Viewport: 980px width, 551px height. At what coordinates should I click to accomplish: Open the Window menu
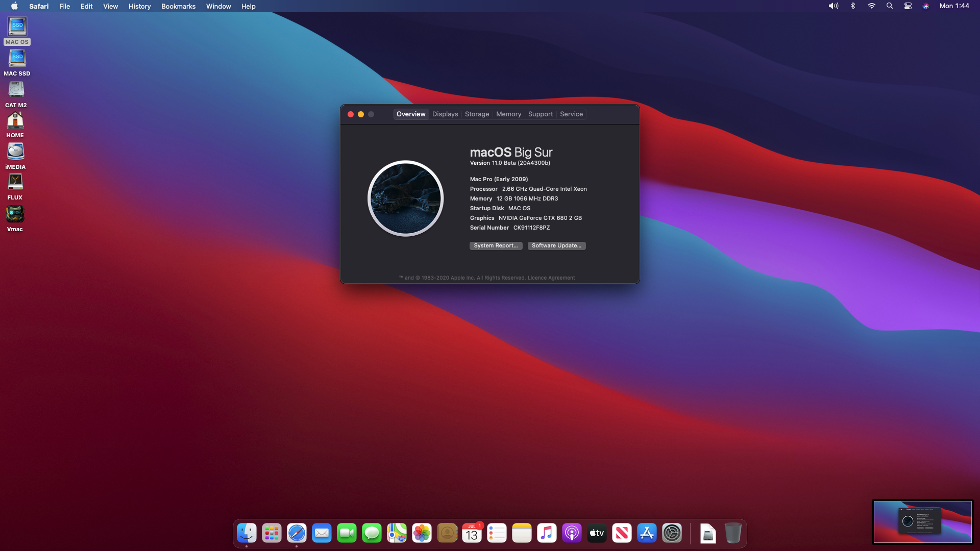pos(218,6)
